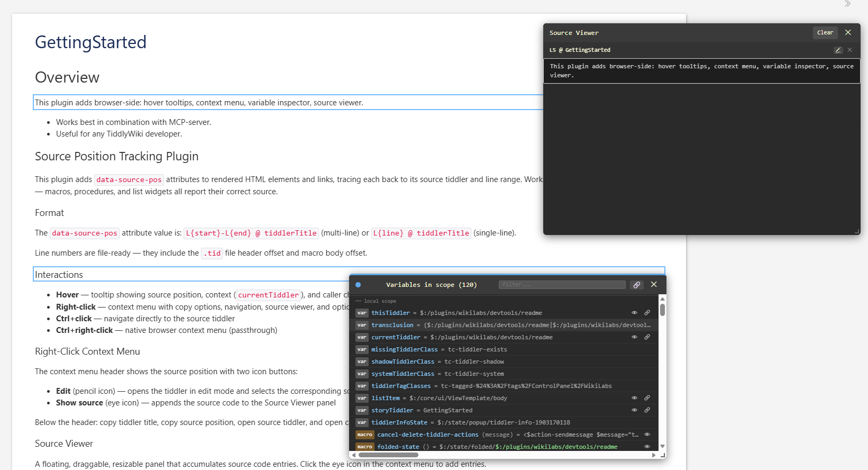The width and height of the screenshot is (868, 470).
Task: Type in the variables filter field
Action: (562, 285)
